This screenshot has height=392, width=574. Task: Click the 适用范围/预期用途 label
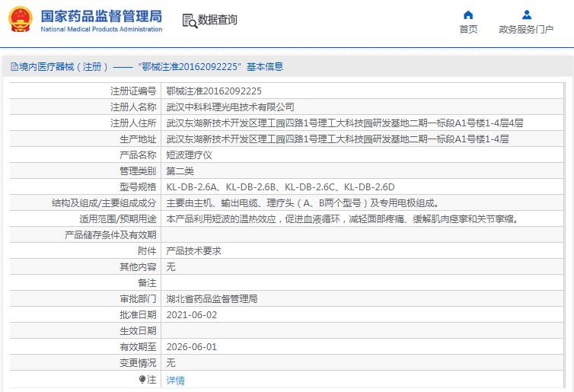[118, 219]
